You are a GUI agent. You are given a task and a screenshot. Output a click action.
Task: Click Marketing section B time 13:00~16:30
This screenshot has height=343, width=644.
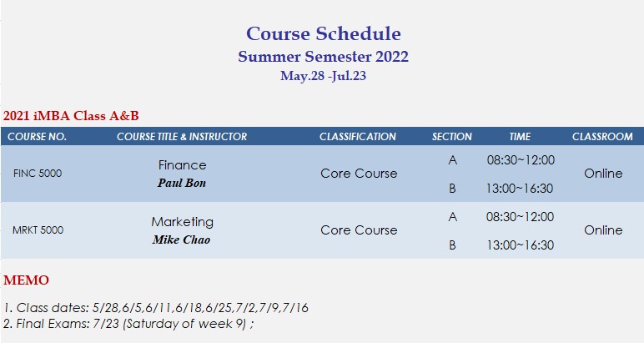[x=520, y=245]
